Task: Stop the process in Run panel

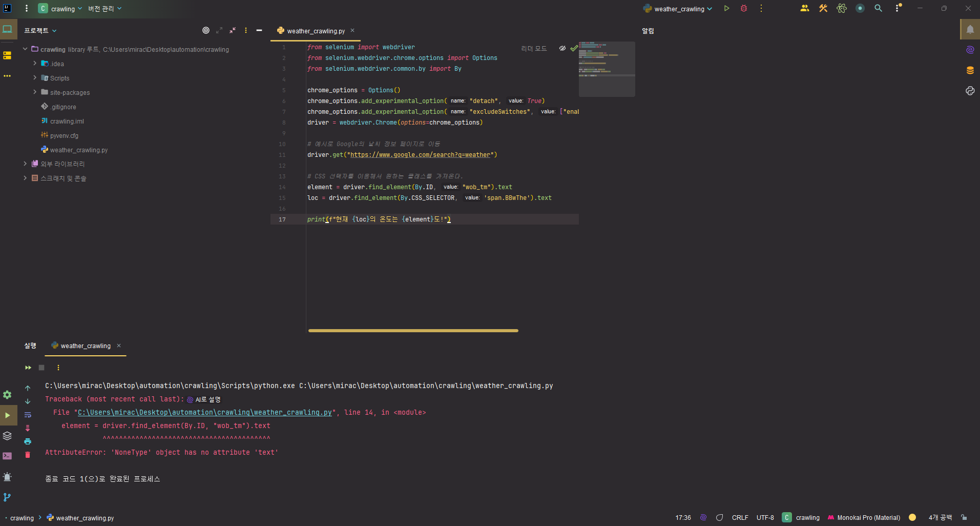Action: (41, 368)
